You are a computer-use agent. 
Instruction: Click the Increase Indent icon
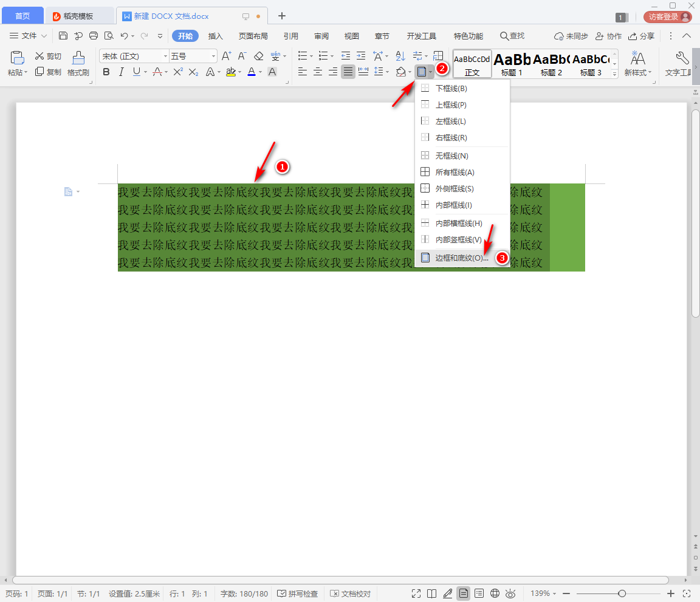[x=361, y=56]
